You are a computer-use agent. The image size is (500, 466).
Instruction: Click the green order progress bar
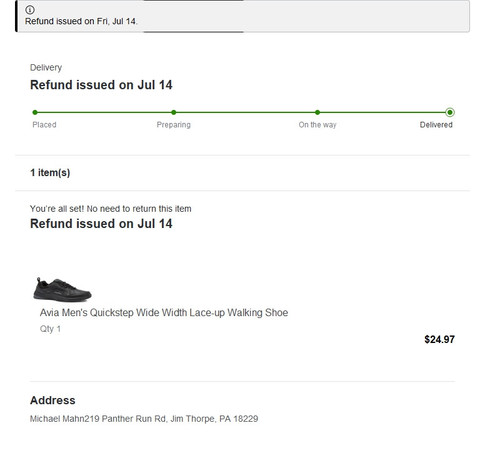click(242, 112)
